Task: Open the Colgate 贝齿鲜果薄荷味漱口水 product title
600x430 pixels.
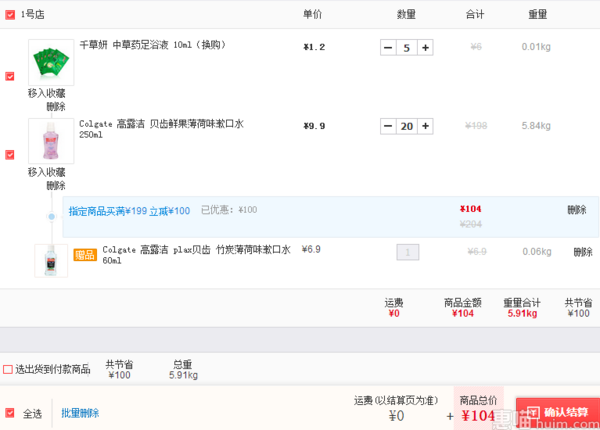Action: pos(161,129)
